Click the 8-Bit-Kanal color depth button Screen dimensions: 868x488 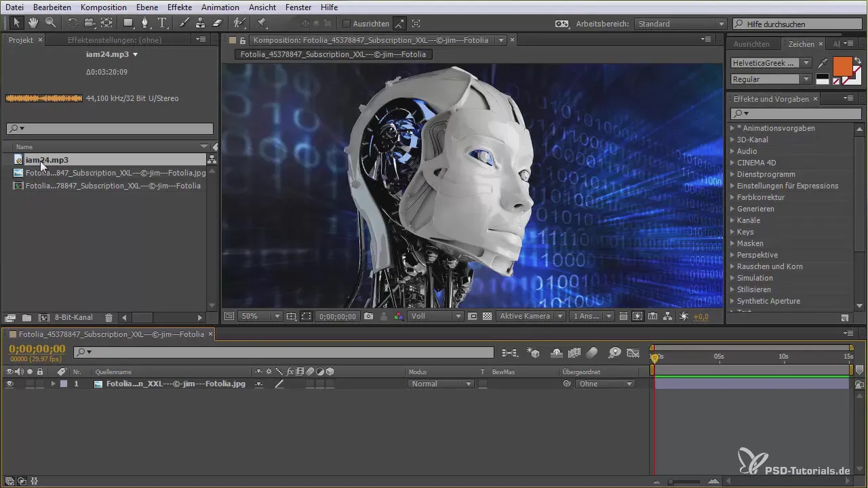click(73, 317)
